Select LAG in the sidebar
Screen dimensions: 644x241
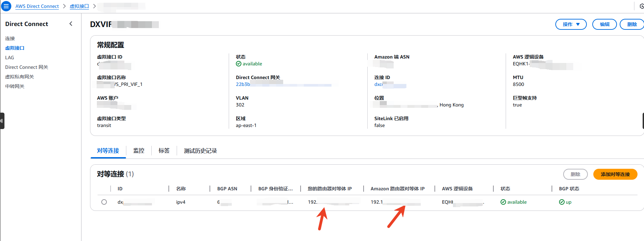tap(10, 58)
